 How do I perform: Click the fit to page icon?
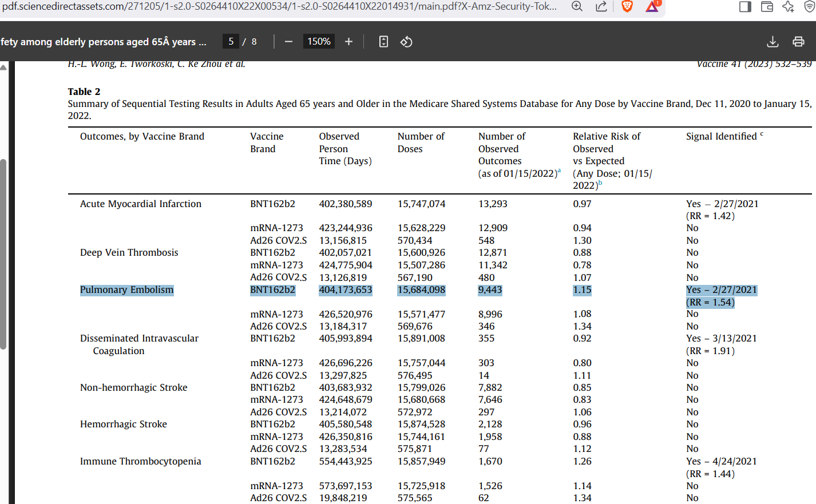tap(384, 42)
